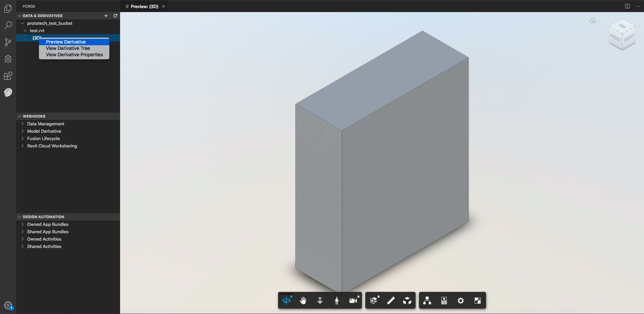Toggle viewer Full screen mode

(478, 301)
